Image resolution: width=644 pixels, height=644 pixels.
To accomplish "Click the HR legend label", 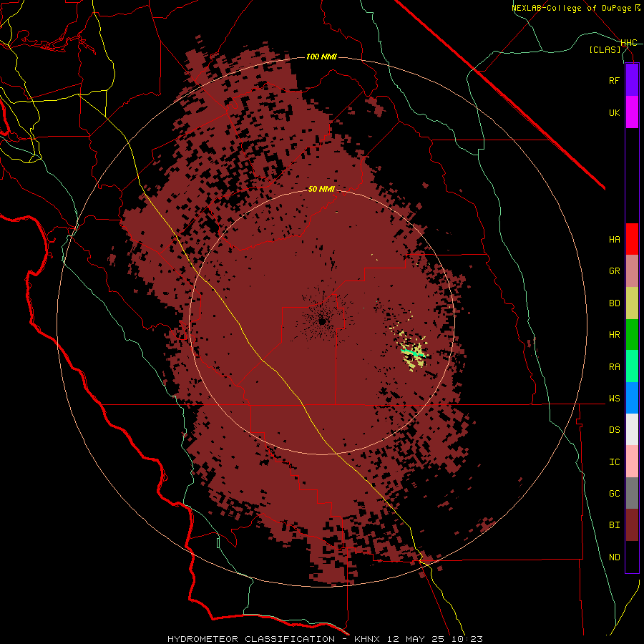I will point(614,335).
